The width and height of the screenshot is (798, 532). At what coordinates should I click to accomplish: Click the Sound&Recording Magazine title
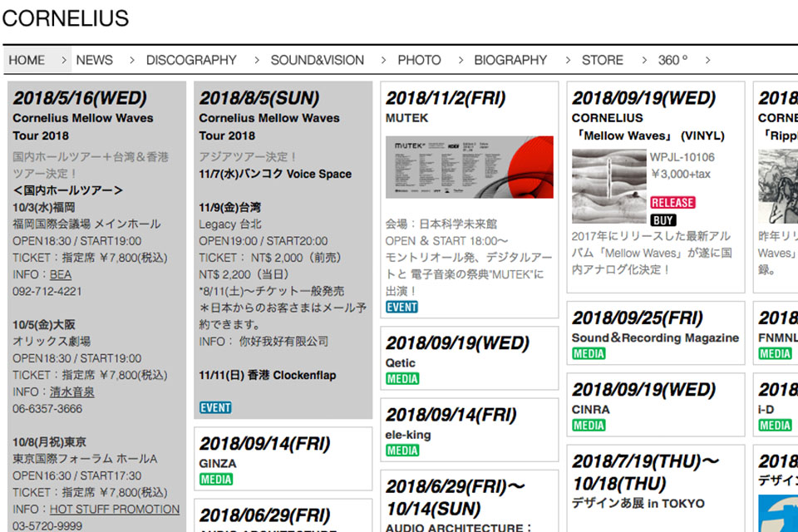(655, 337)
